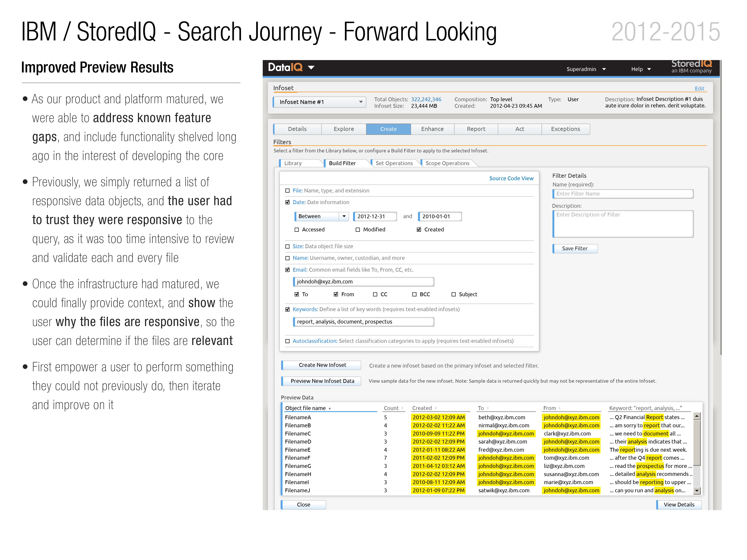
Task: Uncheck the Created date checkbox
Action: pos(419,229)
